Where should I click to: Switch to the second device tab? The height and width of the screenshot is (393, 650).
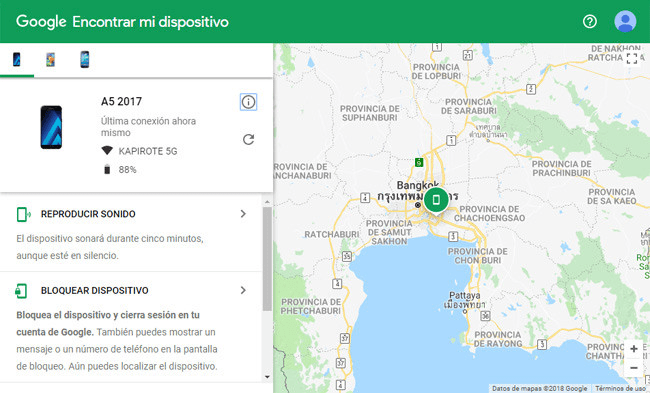tap(51, 59)
